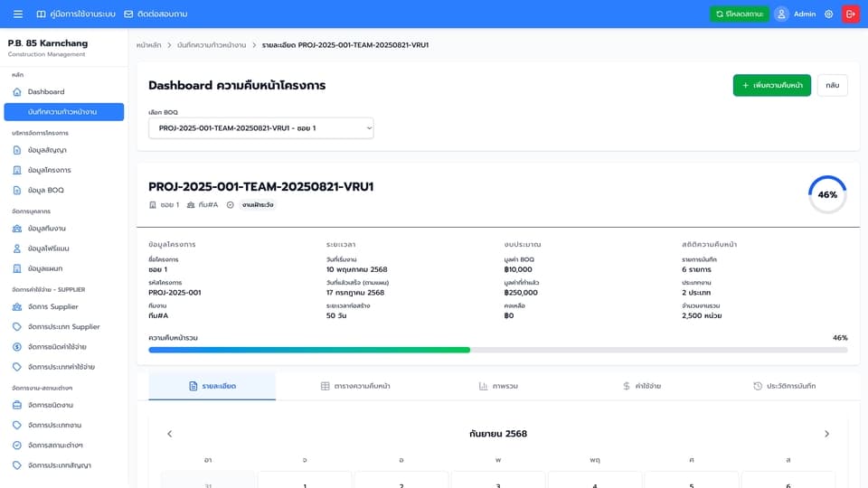The width and height of the screenshot is (868, 488).
Task: Click the ฿10,000 BOQ value
Action: [x=517, y=269]
